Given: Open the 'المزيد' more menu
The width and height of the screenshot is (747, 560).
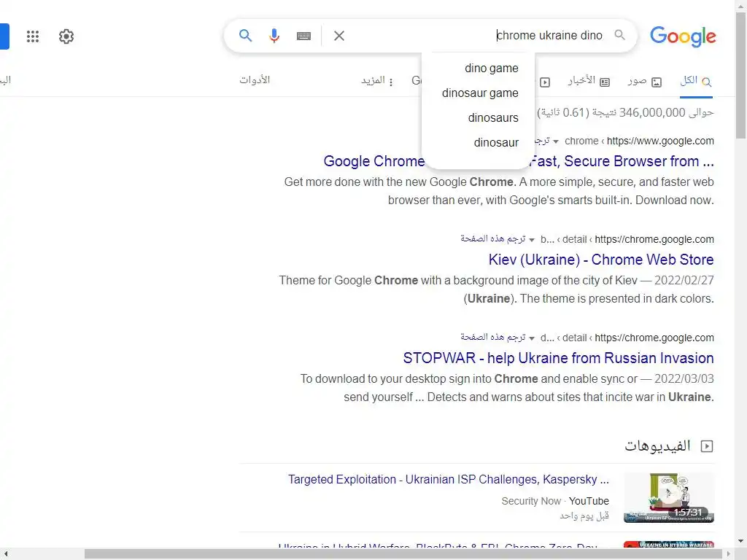Looking at the screenshot, I should (377, 81).
